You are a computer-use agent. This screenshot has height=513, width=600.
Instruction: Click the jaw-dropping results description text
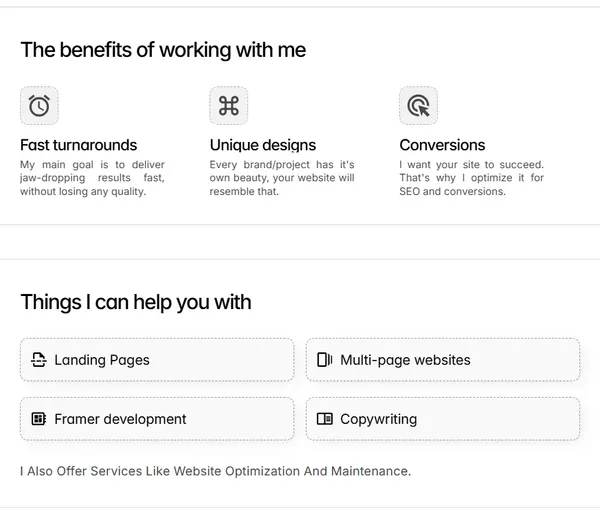coord(92,178)
